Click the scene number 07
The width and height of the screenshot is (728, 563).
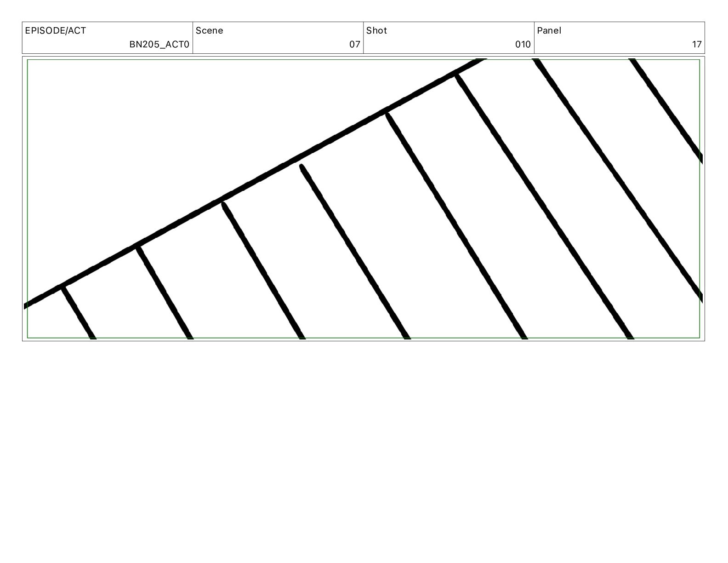coord(354,45)
